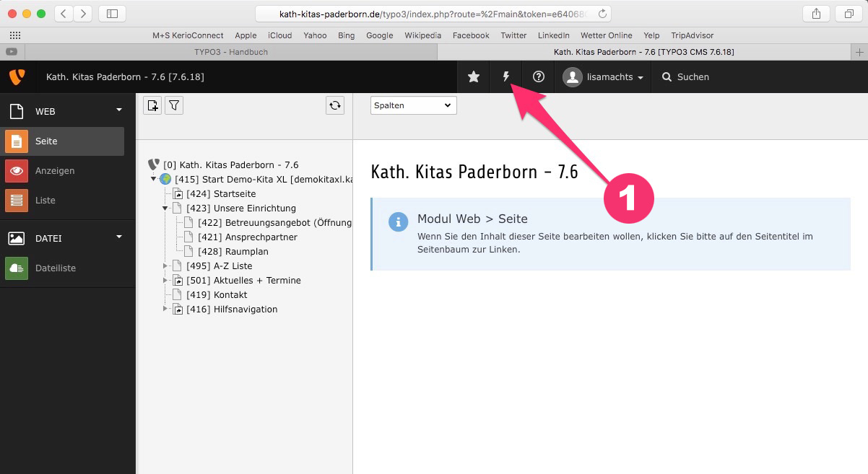868x474 pixels.
Task: Refresh the page tree
Action: click(335, 106)
